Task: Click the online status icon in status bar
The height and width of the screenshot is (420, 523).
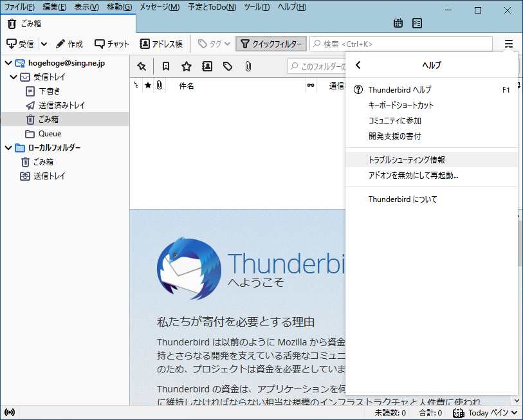Action: (x=10, y=413)
